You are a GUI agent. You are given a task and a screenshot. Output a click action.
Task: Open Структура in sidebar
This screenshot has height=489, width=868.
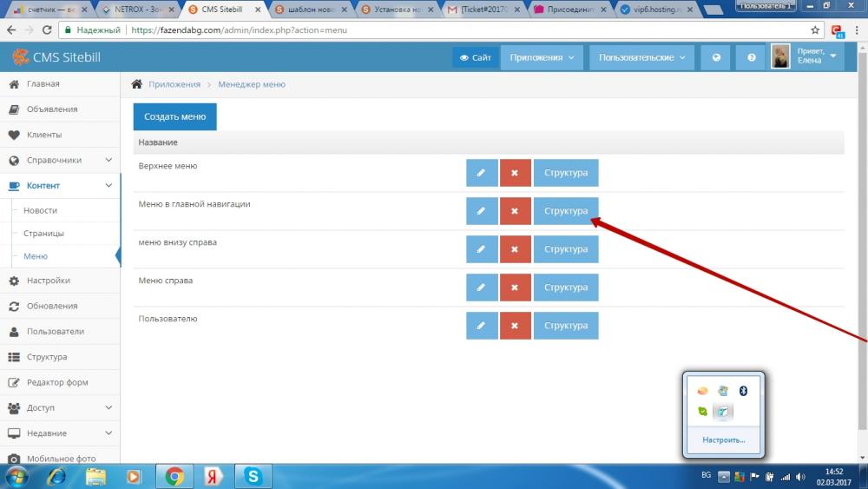tap(60, 357)
